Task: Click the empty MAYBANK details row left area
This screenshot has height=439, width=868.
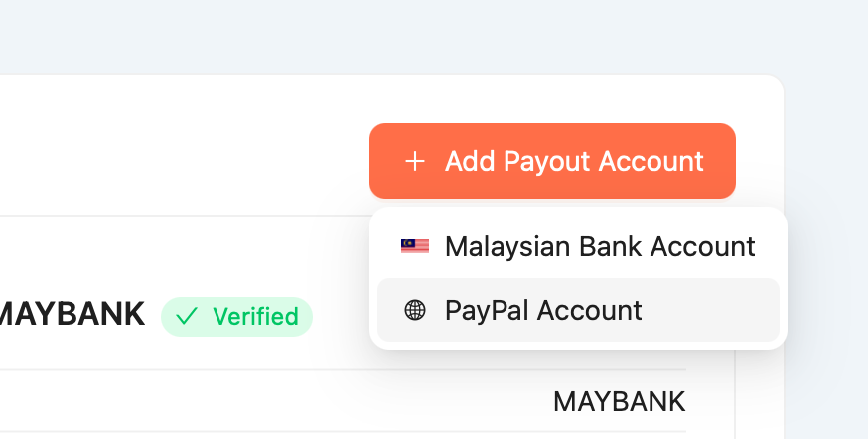Action: pyautogui.click(x=199, y=402)
